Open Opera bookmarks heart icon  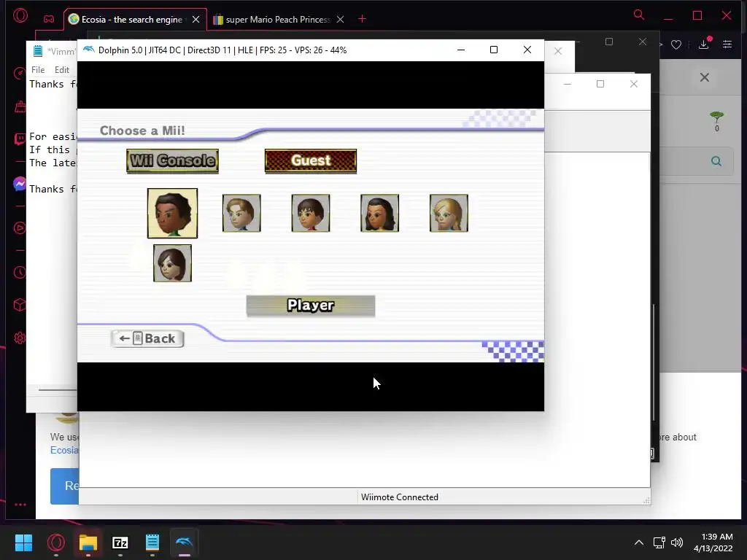pyautogui.click(x=676, y=44)
